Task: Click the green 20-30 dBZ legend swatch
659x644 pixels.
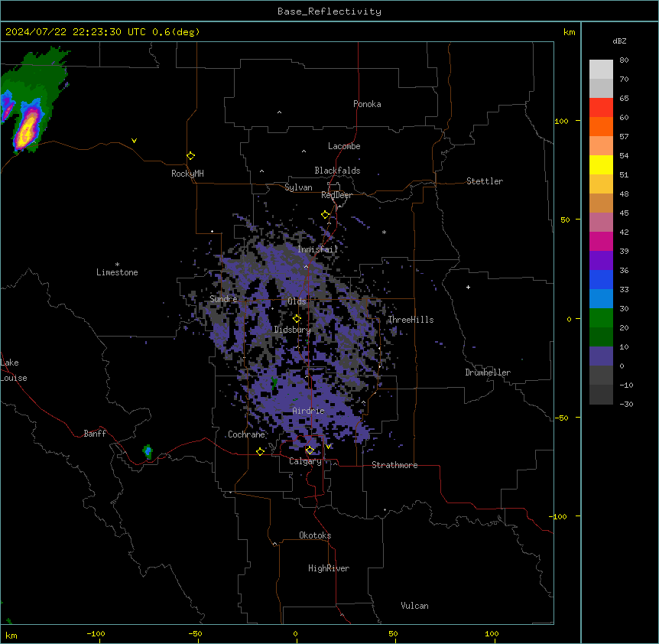Action: pyautogui.click(x=601, y=318)
